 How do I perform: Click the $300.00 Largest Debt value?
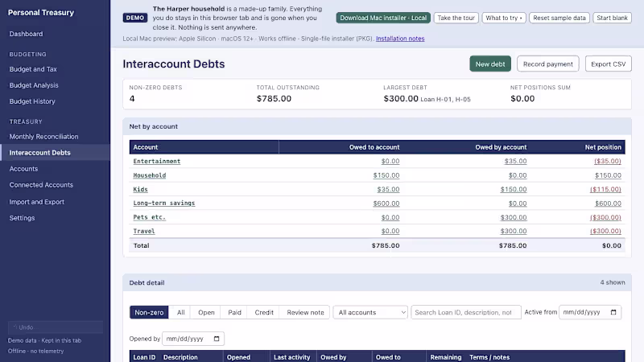pyautogui.click(x=401, y=98)
